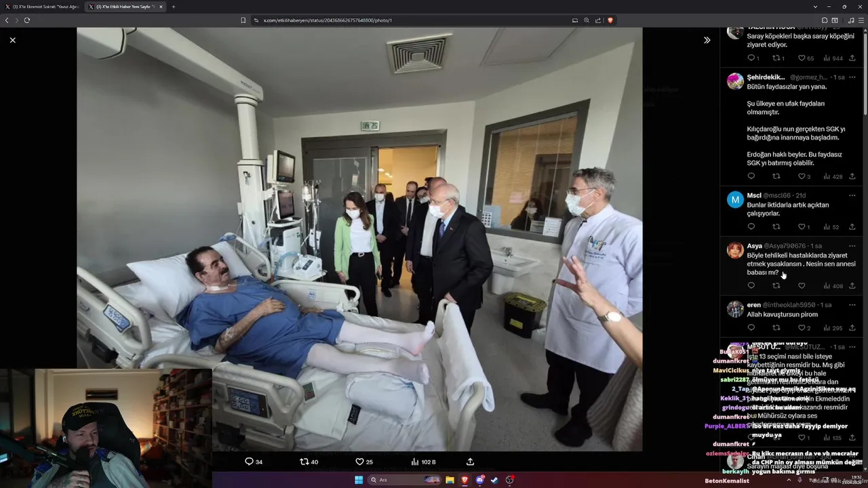Close the photo viewer with the X
The height and width of the screenshot is (488, 868).
pos(12,40)
